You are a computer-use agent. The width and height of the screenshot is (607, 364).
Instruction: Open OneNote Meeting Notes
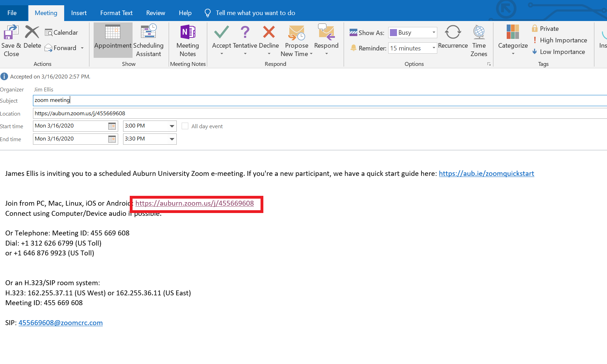tap(188, 40)
